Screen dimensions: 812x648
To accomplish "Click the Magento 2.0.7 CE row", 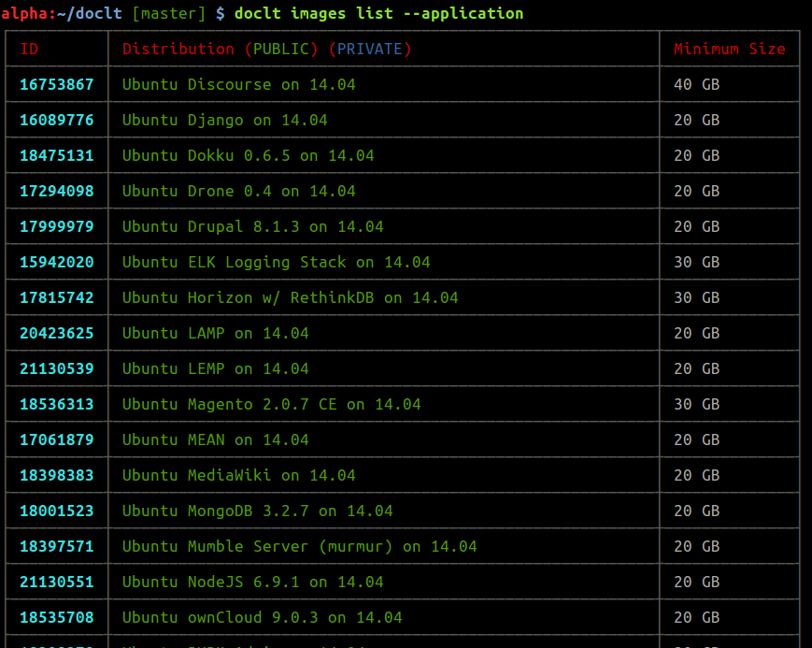I will [269, 404].
